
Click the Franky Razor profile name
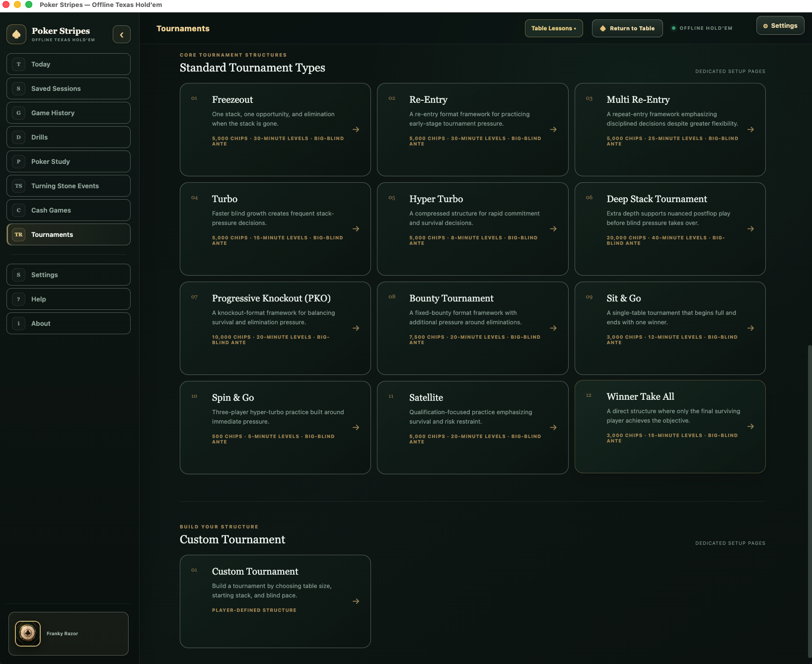click(62, 633)
